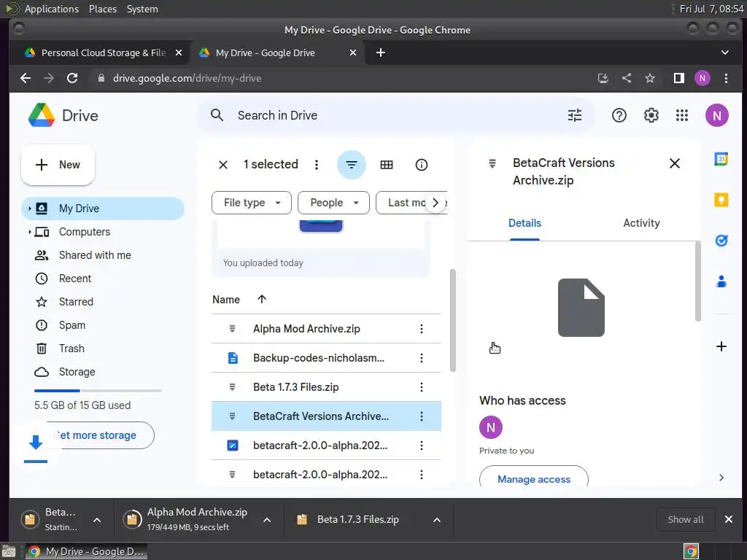Toggle the view details info button
Screen dimensions: 747x560
tap(421, 165)
